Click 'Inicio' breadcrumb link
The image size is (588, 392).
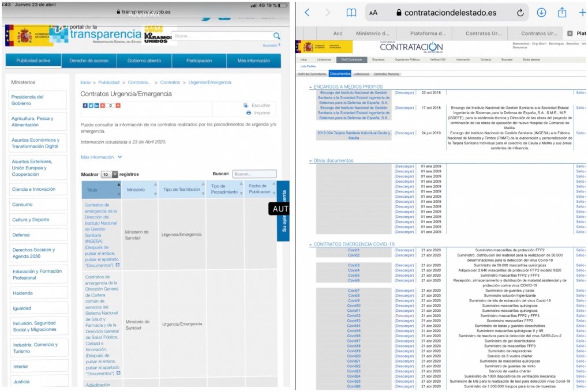click(x=85, y=82)
